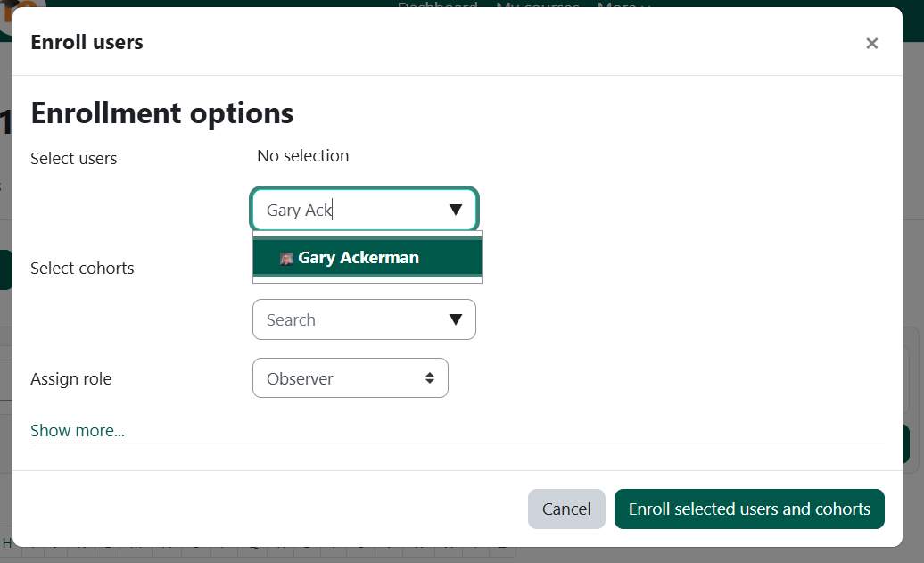Click the chevron beside More in the navigation
Viewport: 924px width, 563px height.
[x=645, y=7]
